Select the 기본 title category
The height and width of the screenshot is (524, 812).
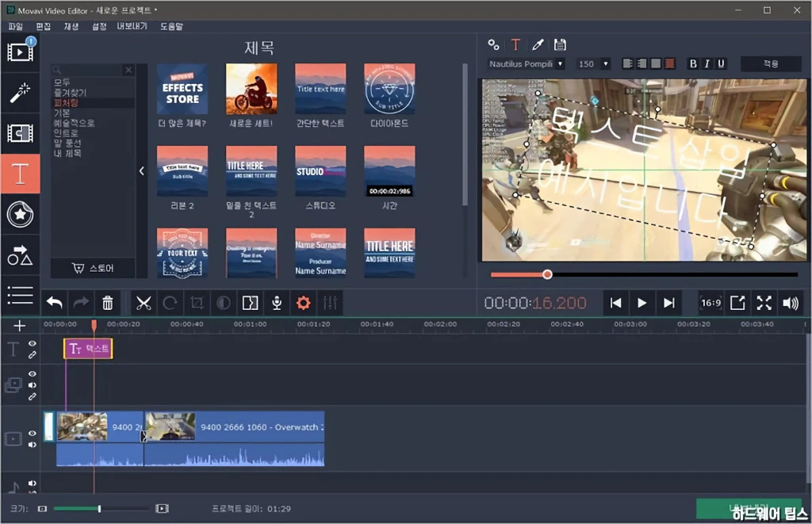(x=62, y=113)
